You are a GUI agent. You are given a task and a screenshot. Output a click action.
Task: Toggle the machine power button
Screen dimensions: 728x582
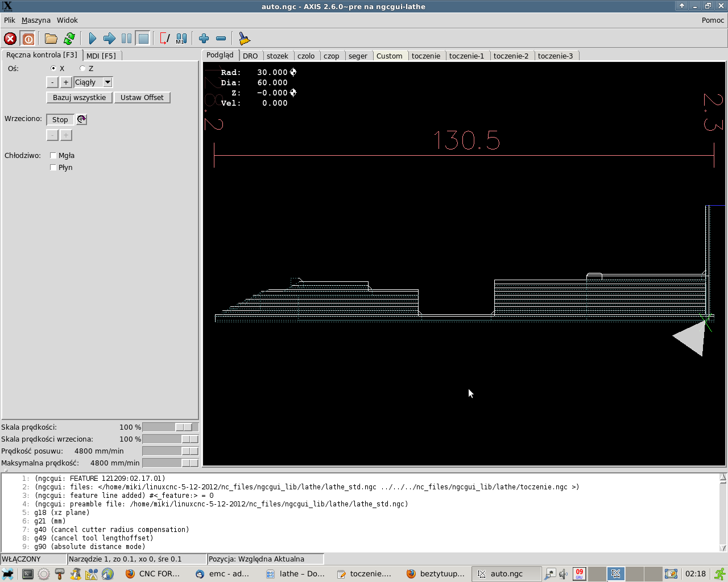(28, 39)
